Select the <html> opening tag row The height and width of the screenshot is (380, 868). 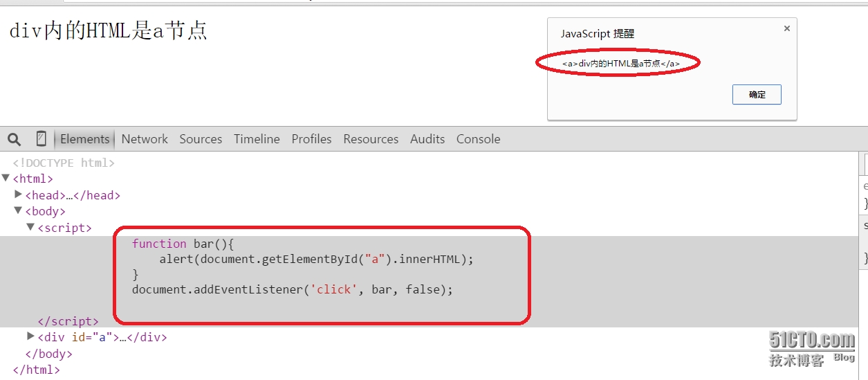pos(33,179)
